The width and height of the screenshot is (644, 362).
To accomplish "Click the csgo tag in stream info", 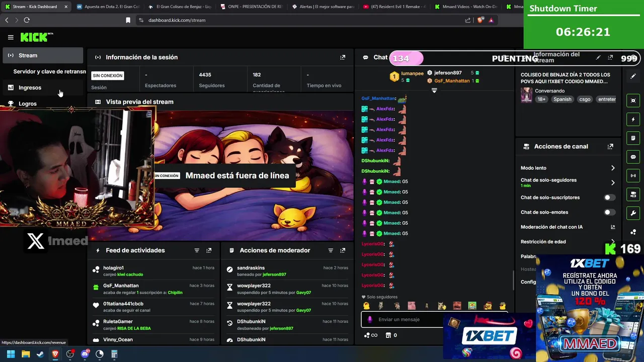I will 585,100.
